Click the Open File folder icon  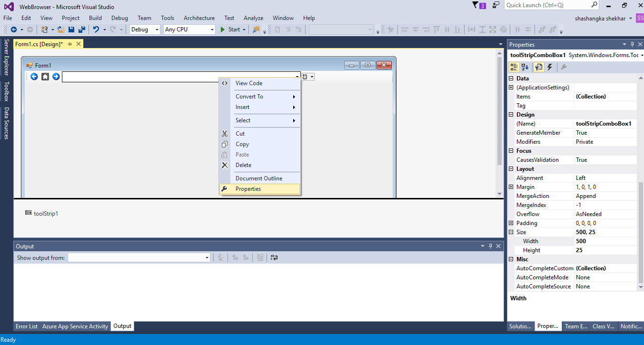pos(61,30)
